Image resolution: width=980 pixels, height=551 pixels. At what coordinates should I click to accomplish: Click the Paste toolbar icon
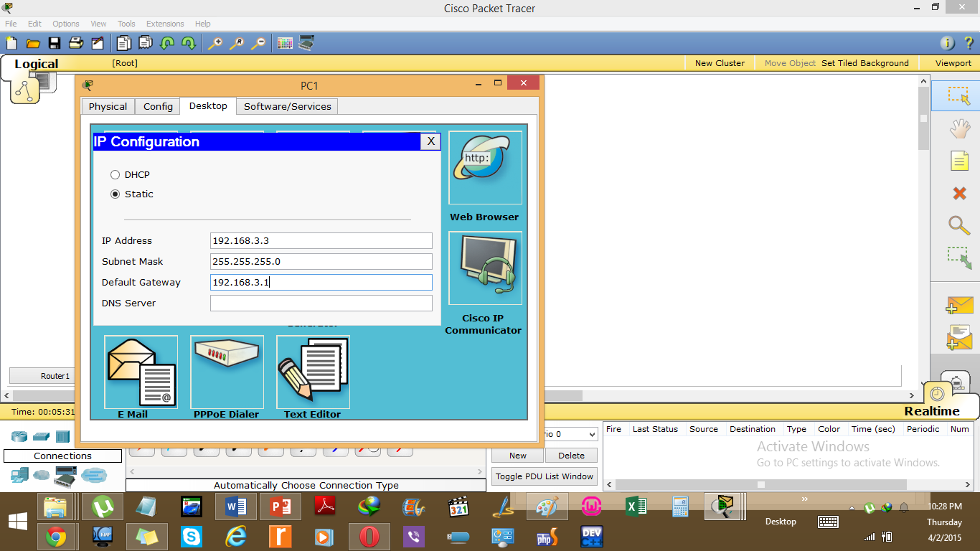(146, 43)
